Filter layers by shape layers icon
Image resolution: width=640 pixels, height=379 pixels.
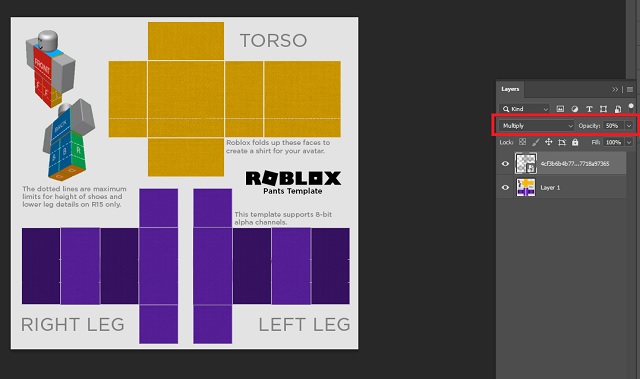(x=603, y=109)
